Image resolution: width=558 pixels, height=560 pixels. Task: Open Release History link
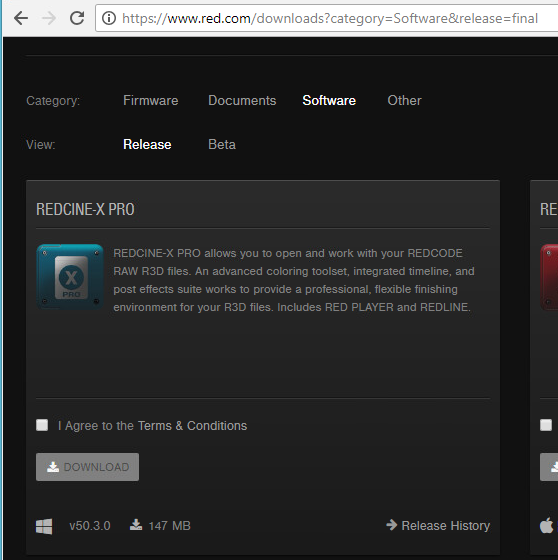tap(438, 525)
